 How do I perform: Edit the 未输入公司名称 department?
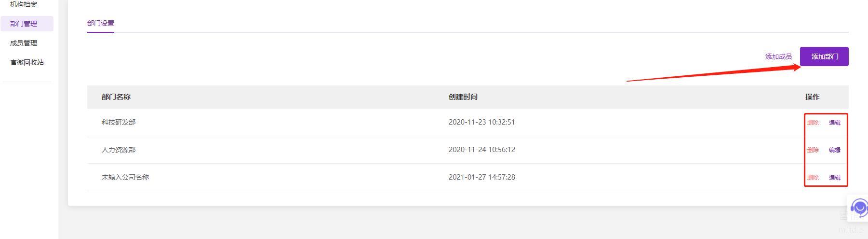834,178
